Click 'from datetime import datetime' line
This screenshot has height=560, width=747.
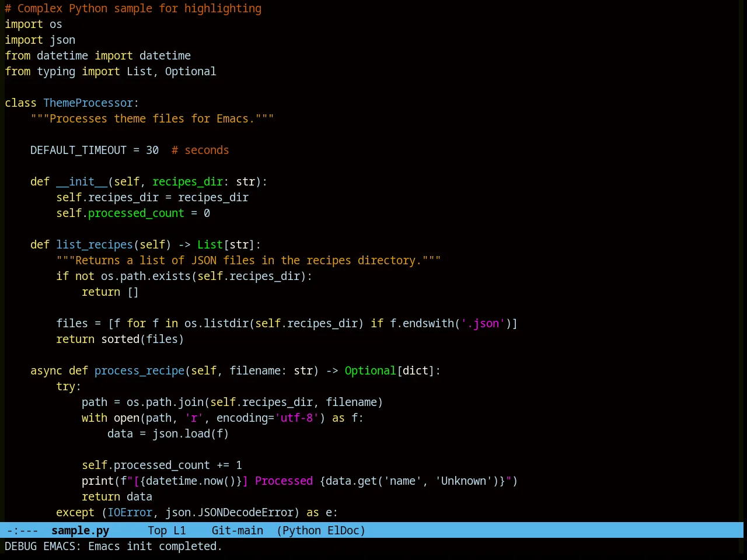(97, 55)
